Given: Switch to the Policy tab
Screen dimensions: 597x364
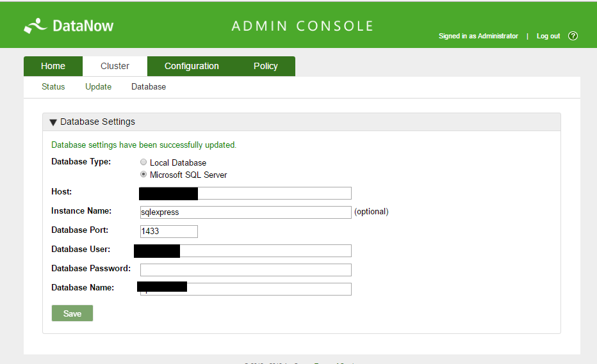Looking at the screenshot, I should [x=266, y=66].
